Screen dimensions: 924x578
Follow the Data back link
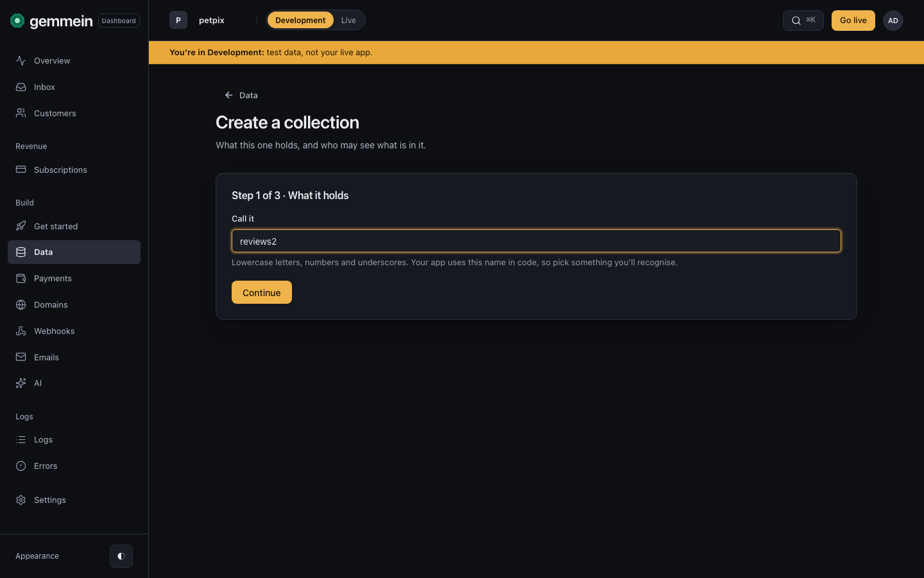[x=241, y=95]
